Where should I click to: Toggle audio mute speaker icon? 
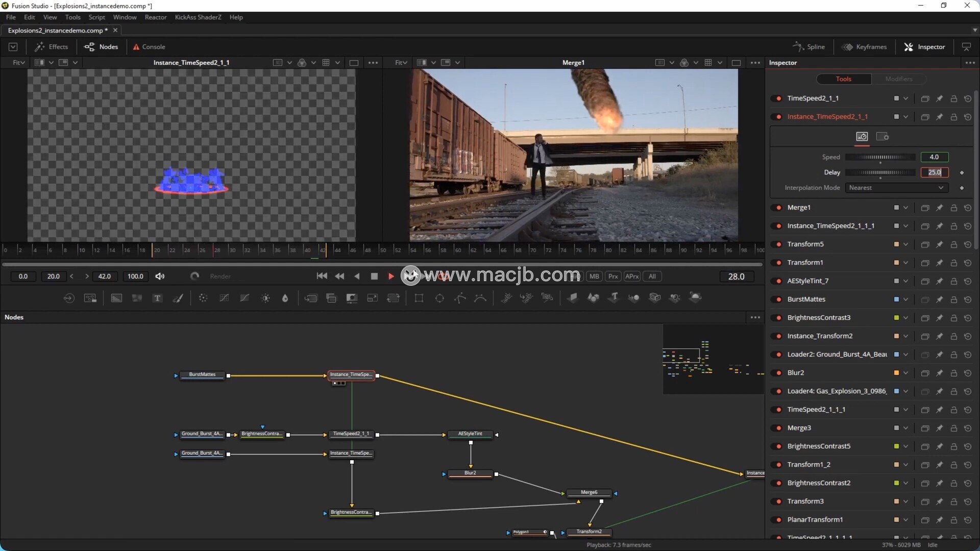click(x=160, y=277)
